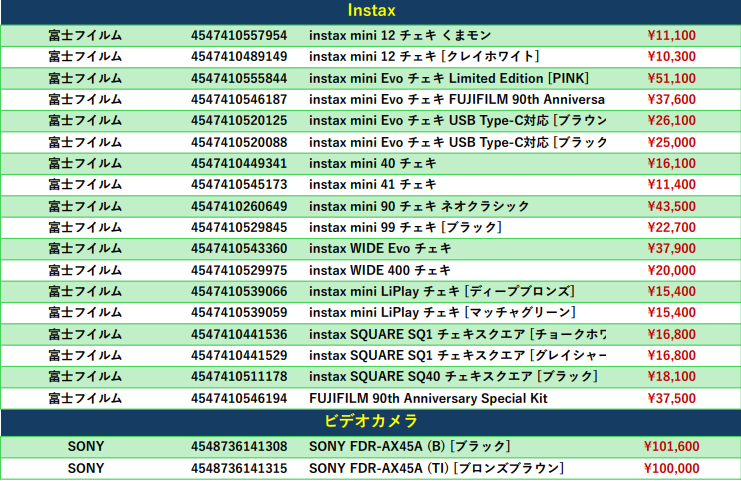741x481 pixels.
Task: Select barcode 4547410539059
Action: pyautogui.click(x=239, y=312)
